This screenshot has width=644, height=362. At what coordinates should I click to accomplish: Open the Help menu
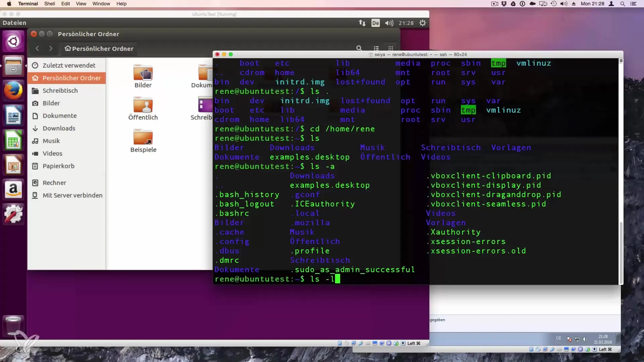(x=121, y=4)
